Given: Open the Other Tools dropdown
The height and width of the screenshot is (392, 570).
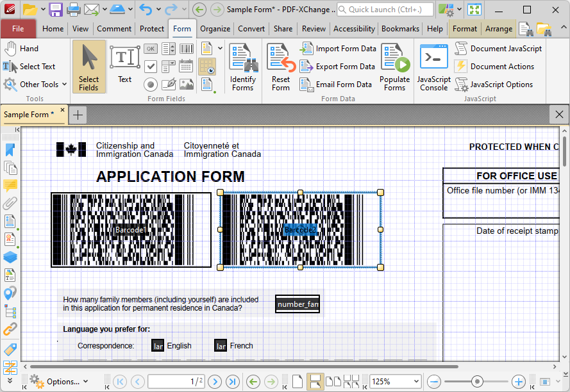Looking at the screenshot, I should coord(35,84).
